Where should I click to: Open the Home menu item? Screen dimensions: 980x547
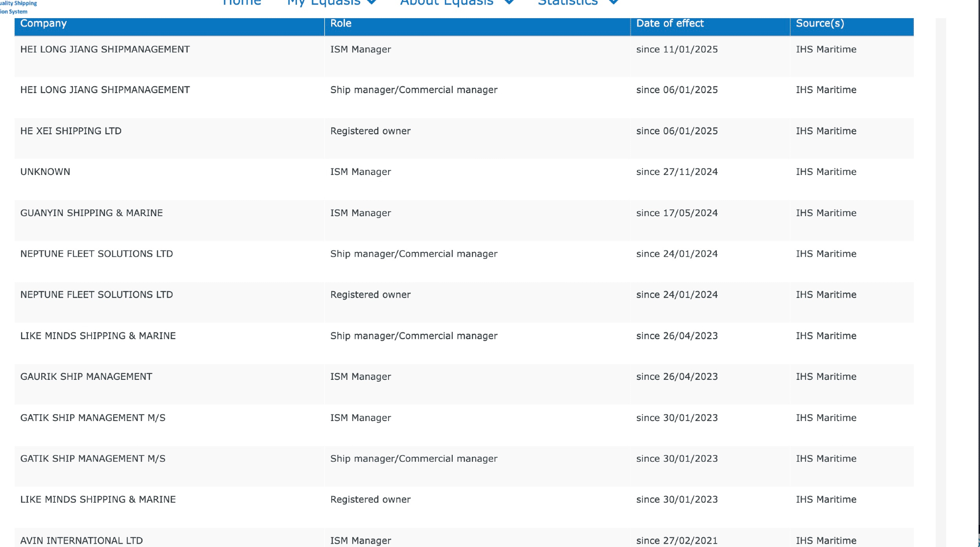242,3
